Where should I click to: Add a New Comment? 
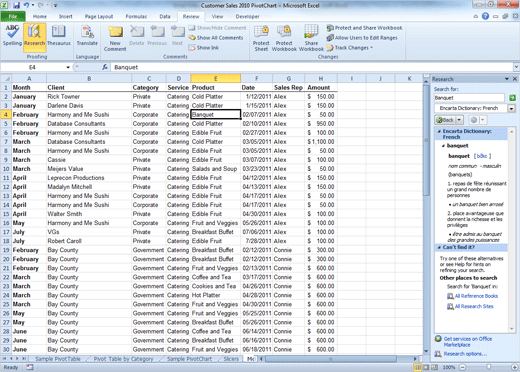click(x=115, y=39)
